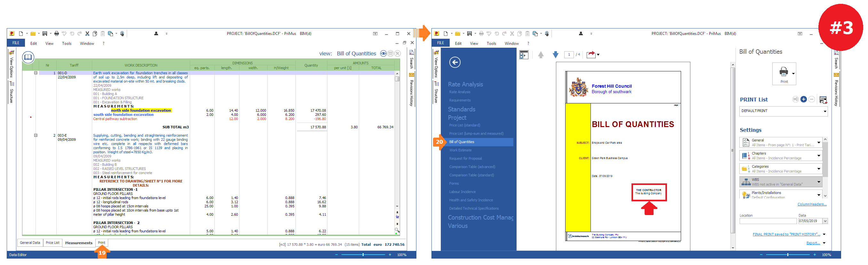Click the back arrow circle in print menu
Viewport: 868px width, 265px height.
pos(455,62)
